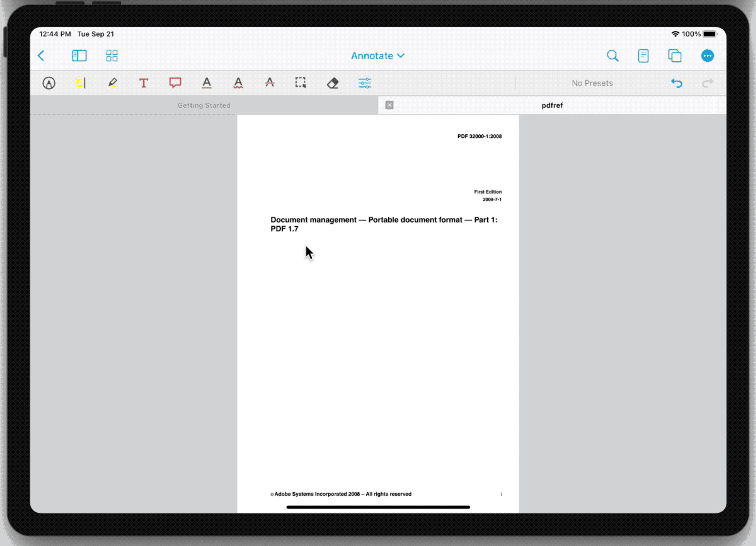
Task: Activate the dashed selection rectangle tool
Action: (x=301, y=83)
